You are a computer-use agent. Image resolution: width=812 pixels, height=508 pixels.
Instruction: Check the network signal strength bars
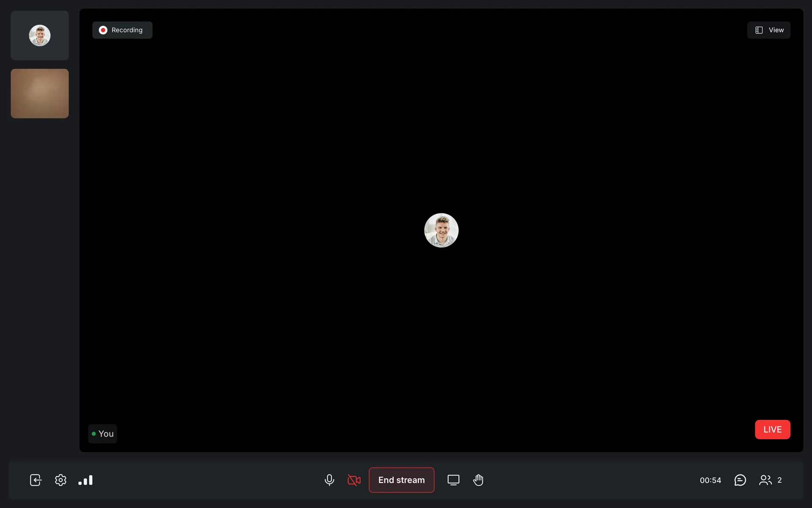(x=85, y=480)
